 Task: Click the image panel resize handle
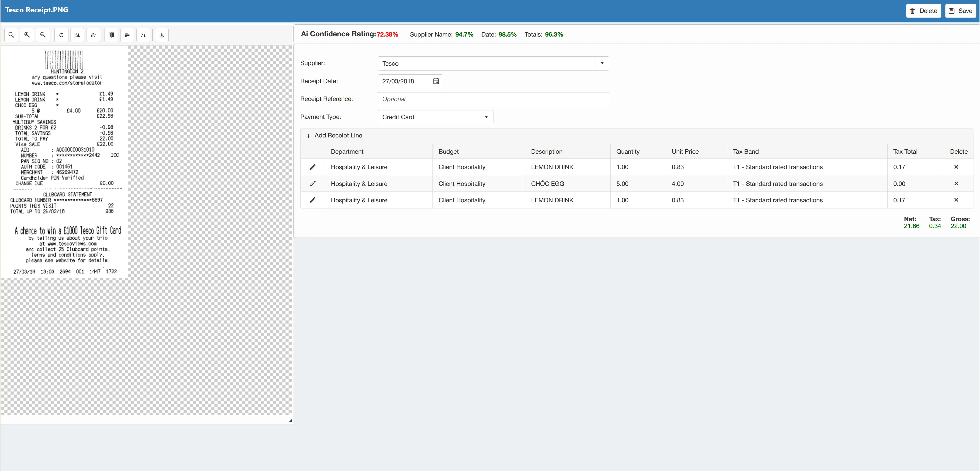[x=290, y=420]
